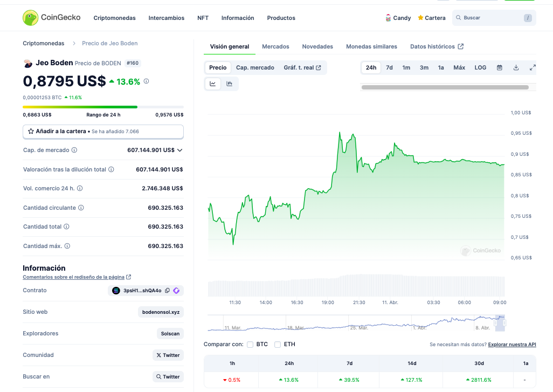Open NFT nav menu
The image size is (553, 392).
point(203,18)
